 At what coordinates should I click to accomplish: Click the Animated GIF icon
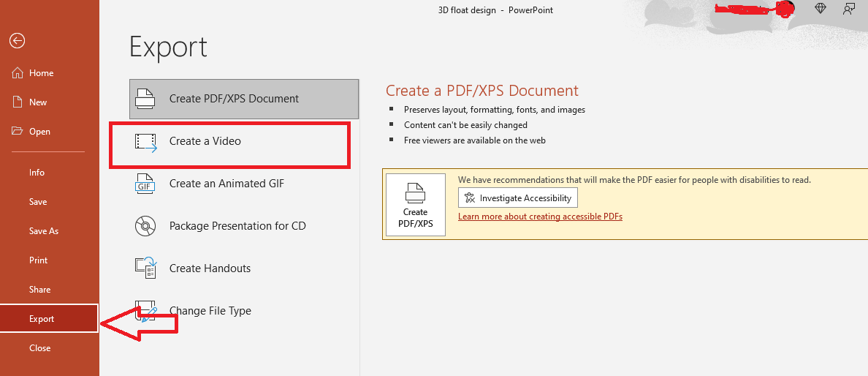click(x=145, y=184)
